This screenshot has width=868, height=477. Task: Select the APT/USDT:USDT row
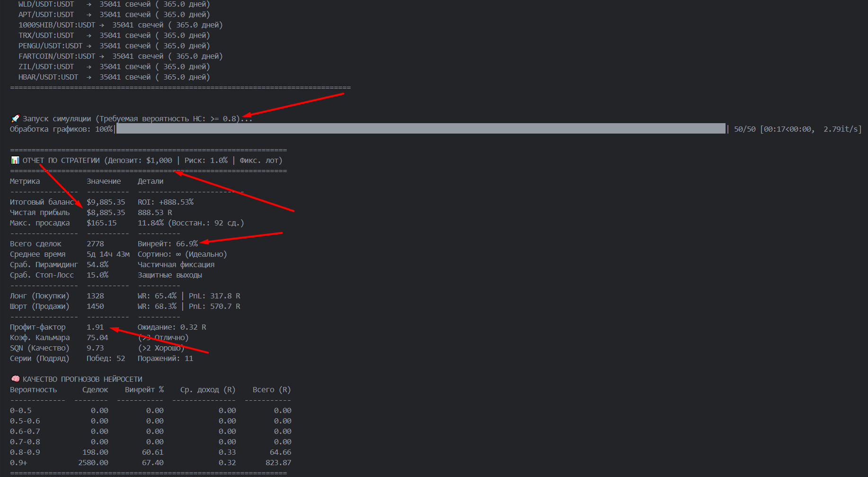(x=114, y=15)
